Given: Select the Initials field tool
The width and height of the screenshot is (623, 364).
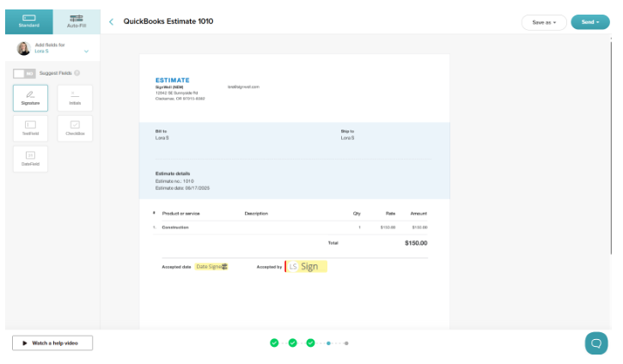Looking at the screenshot, I should tap(75, 97).
